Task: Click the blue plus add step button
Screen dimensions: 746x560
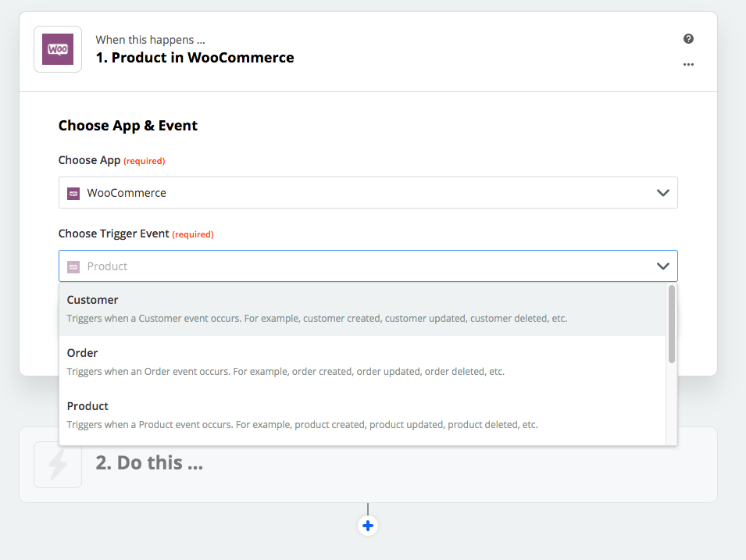Action: [x=368, y=526]
